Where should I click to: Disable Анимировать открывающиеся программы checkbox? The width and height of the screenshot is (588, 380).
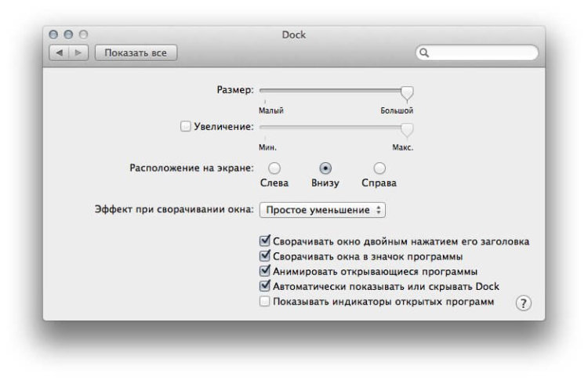pyautogui.click(x=265, y=272)
